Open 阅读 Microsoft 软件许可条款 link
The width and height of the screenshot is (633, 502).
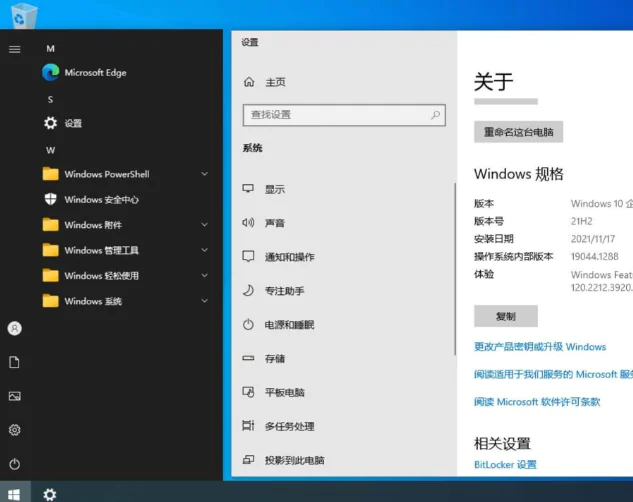tap(537, 402)
